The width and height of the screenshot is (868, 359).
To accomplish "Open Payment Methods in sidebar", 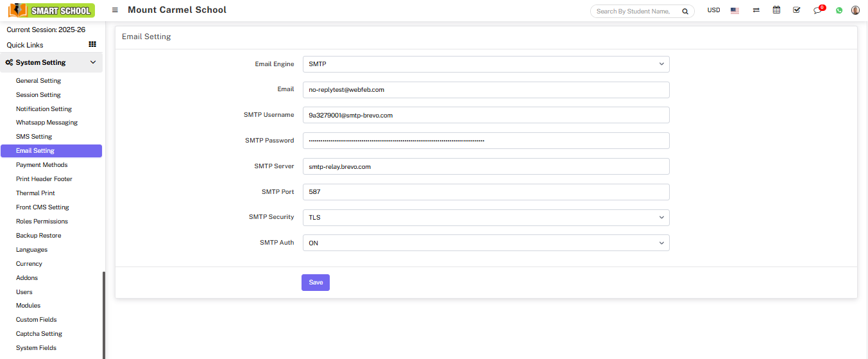I will [x=42, y=165].
